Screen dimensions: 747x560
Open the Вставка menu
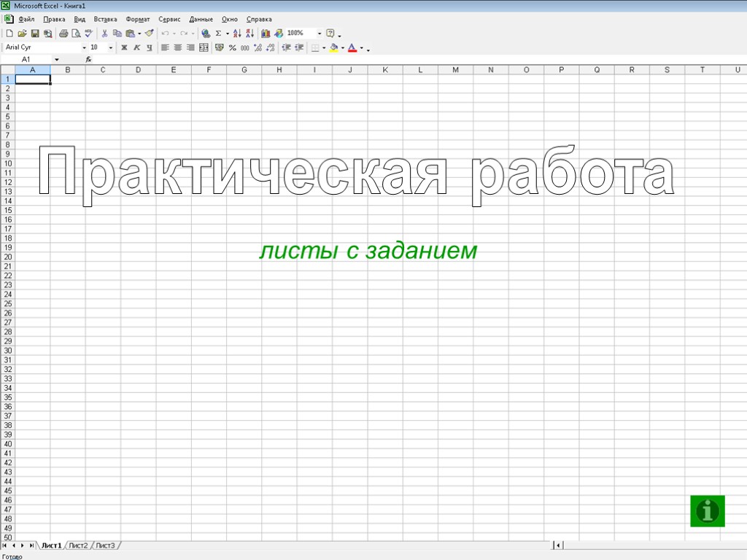point(105,19)
